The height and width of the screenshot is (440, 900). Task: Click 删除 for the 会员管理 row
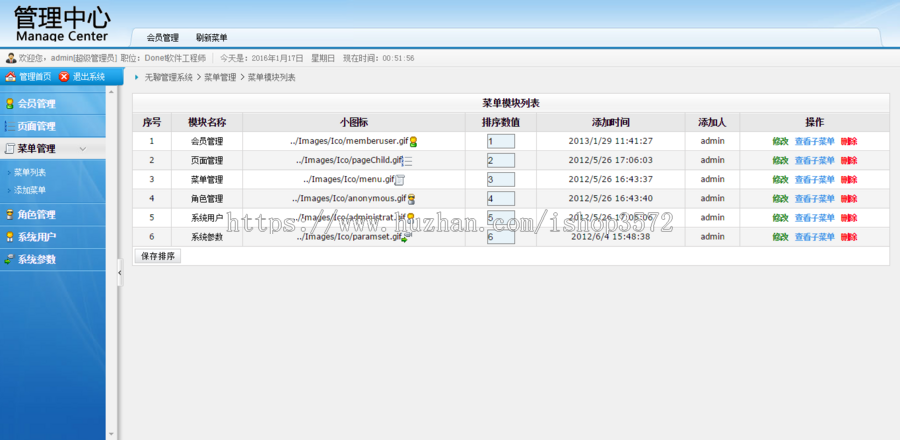pos(849,141)
